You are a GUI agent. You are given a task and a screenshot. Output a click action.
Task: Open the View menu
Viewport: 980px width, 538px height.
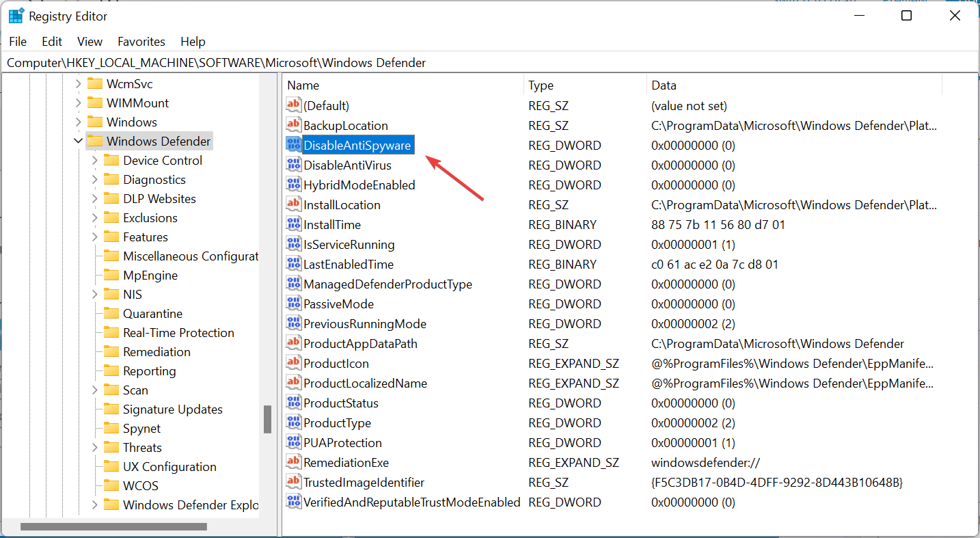click(x=90, y=42)
